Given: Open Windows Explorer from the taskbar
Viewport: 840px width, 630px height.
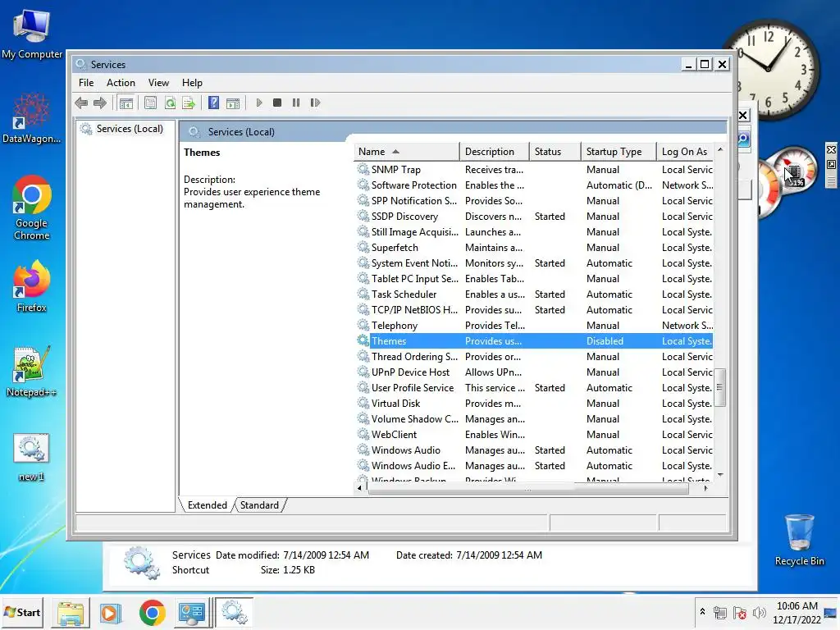Looking at the screenshot, I should pos(71,613).
